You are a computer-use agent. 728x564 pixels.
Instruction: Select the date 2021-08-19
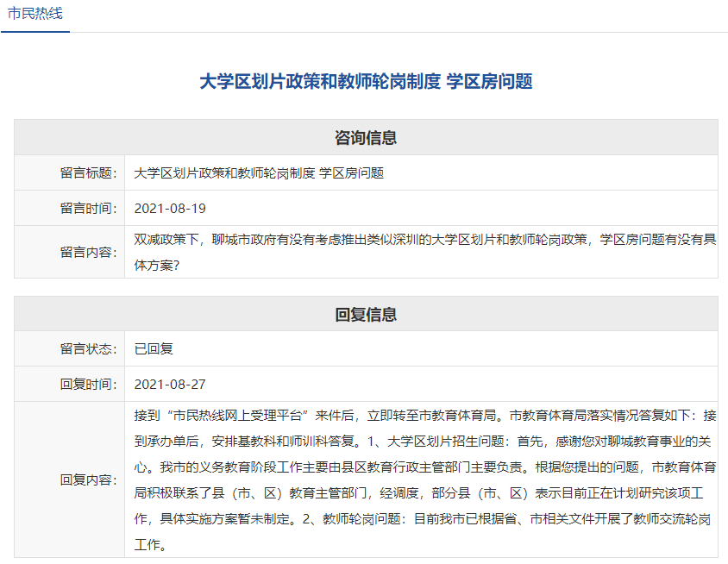tap(170, 209)
